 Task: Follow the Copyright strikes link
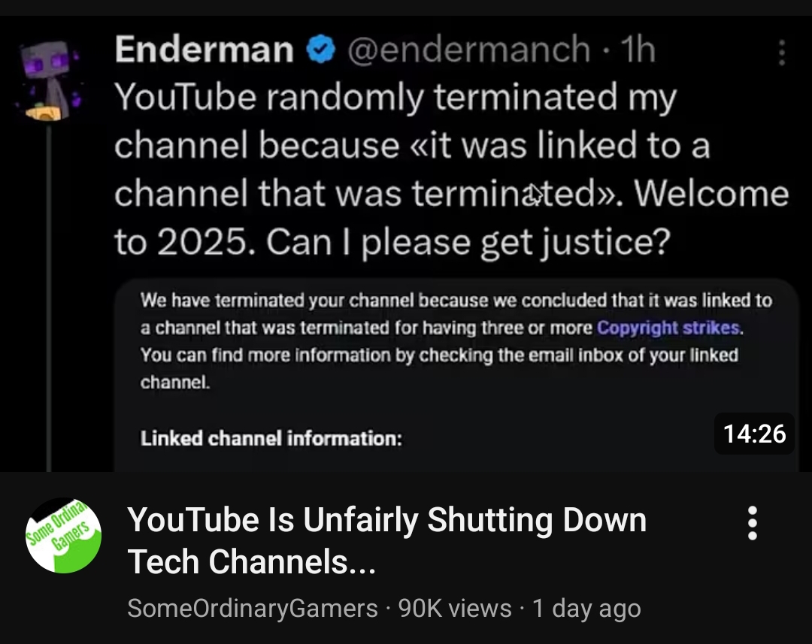pos(669,328)
